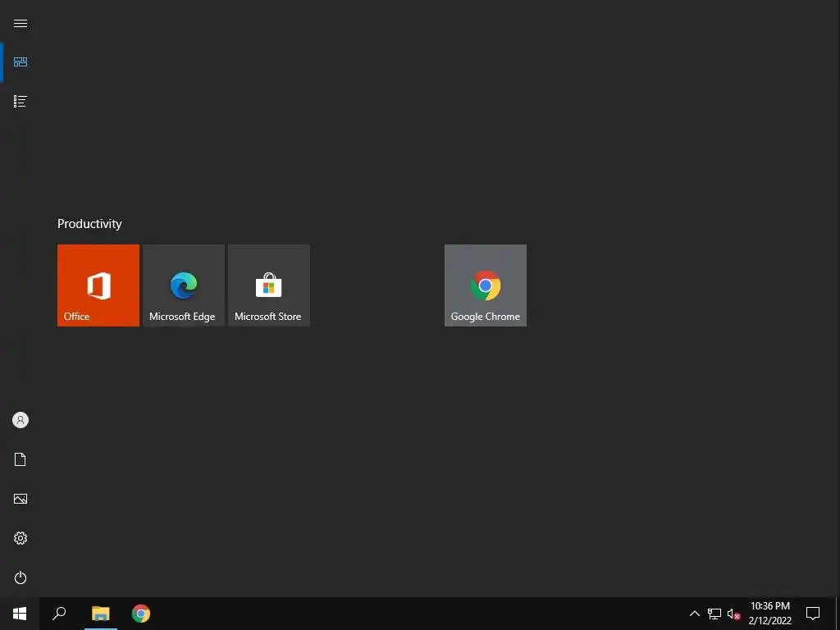The image size is (840, 630).
Task: Click the Show desktop strip
Action: click(x=837, y=614)
